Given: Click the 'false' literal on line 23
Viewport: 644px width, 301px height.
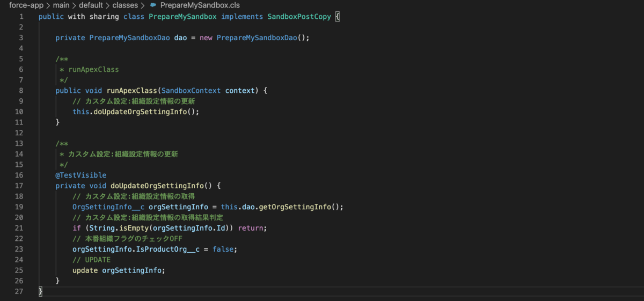Looking at the screenshot, I should [223, 249].
